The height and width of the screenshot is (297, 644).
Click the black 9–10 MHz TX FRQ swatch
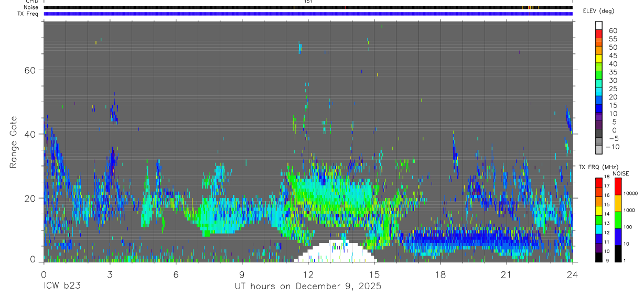point(599,257)
